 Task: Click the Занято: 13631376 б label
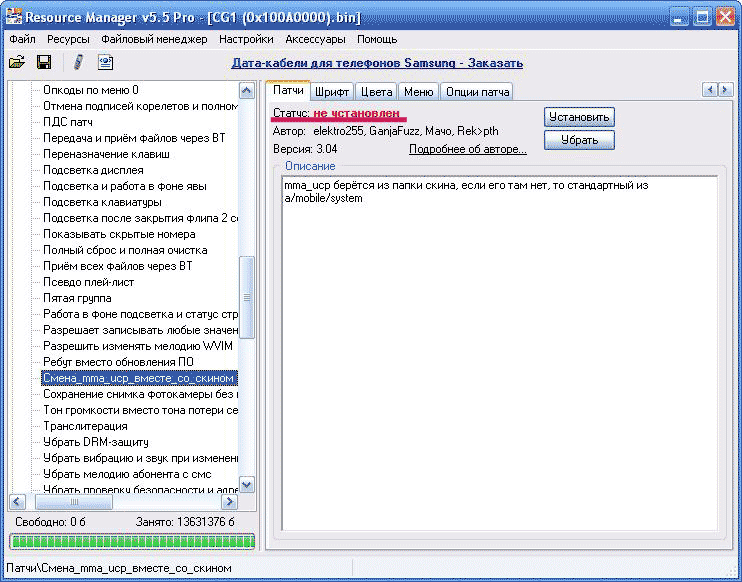pyautogui.click(x=185, y=522)
